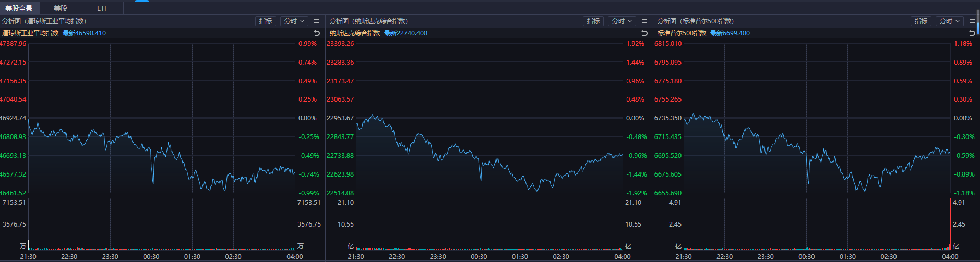Click price level 46461.52 on Dow axis

pos(13,193)
